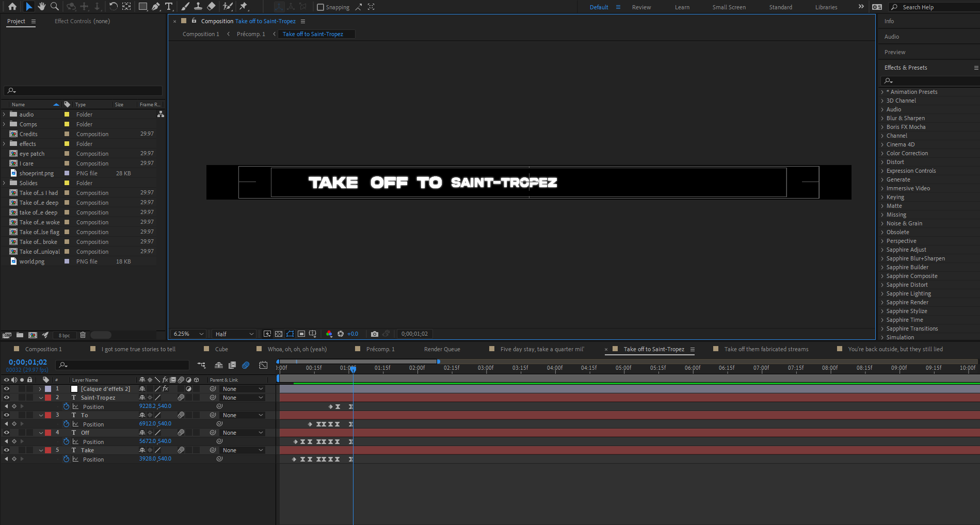
Task: Choose the Clone Stamp tool
Action: (198, 7)
